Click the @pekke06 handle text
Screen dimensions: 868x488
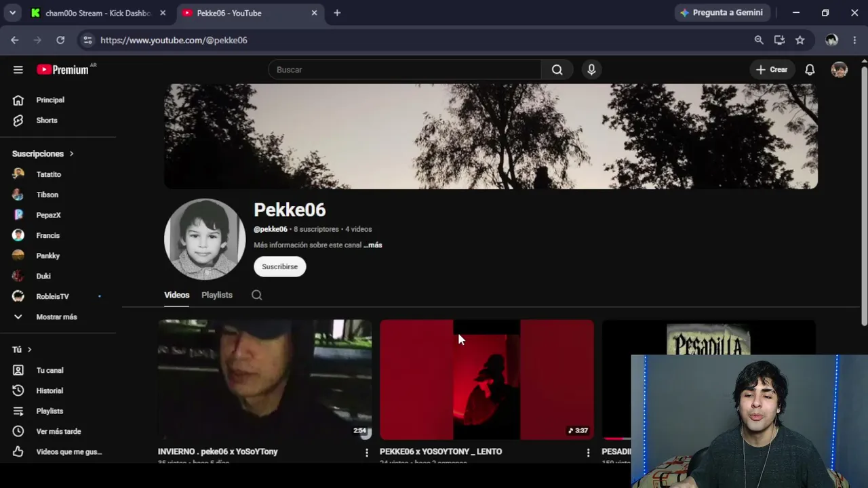pyautogui.click(x=271, y=229)
